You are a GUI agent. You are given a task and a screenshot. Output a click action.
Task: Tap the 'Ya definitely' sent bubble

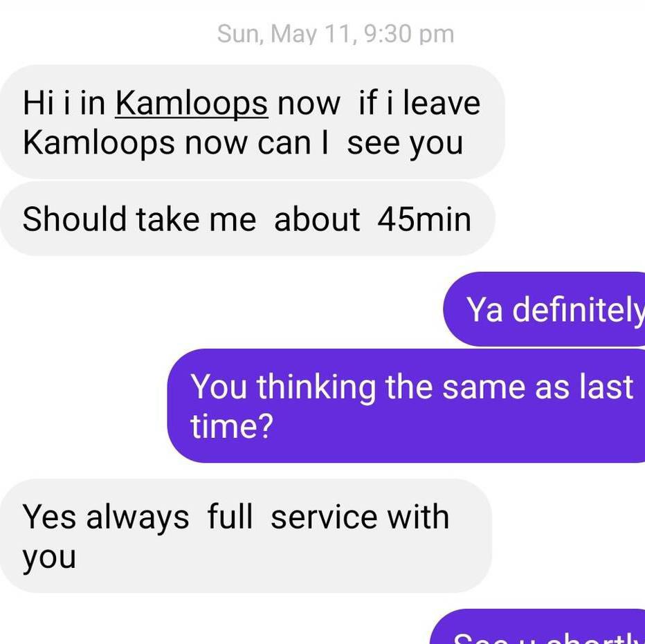click(x=544, y=309)
